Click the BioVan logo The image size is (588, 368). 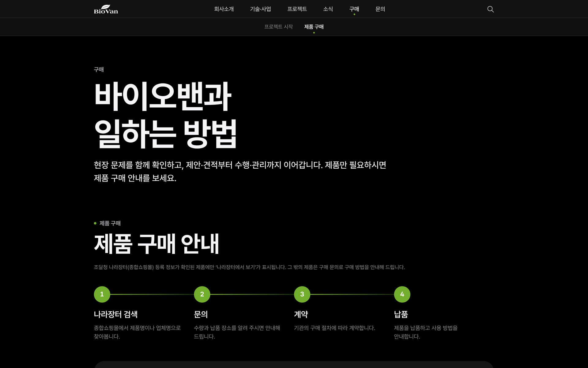pos(106,9)
